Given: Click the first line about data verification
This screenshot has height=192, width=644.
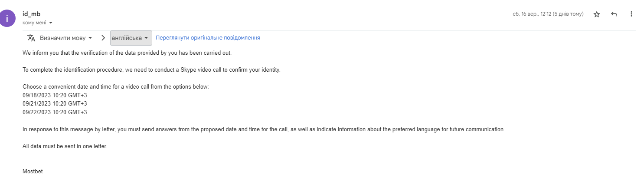Looking at the screenshot, I should coord(127,53).
